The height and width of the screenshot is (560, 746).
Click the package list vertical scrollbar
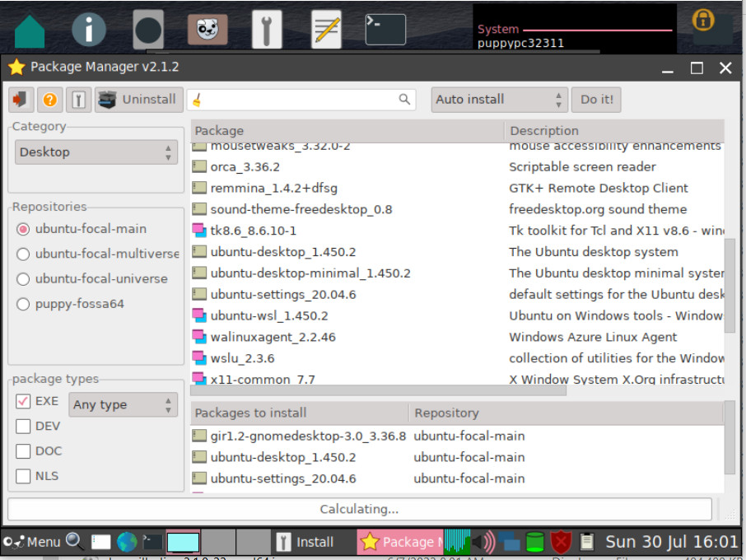pyautogui.click(x=730, y=286)
